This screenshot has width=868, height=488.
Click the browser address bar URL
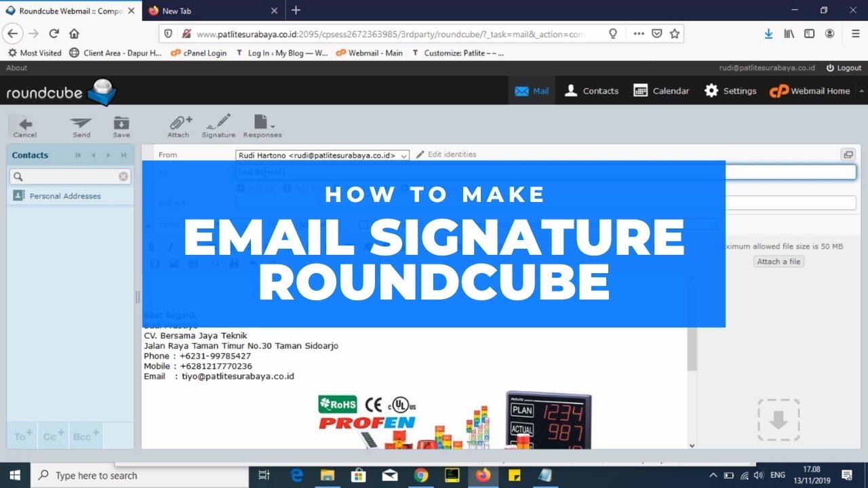[x=391, y=33]
